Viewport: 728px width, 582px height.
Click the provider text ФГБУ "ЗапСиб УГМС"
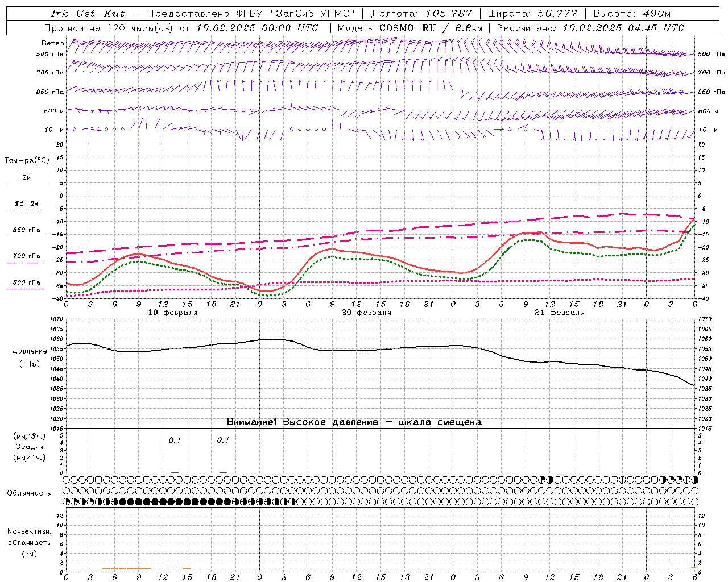pos(295,14)
